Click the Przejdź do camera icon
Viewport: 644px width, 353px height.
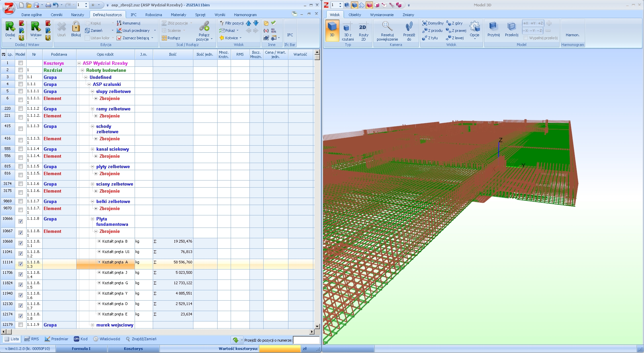click(409, 27)
